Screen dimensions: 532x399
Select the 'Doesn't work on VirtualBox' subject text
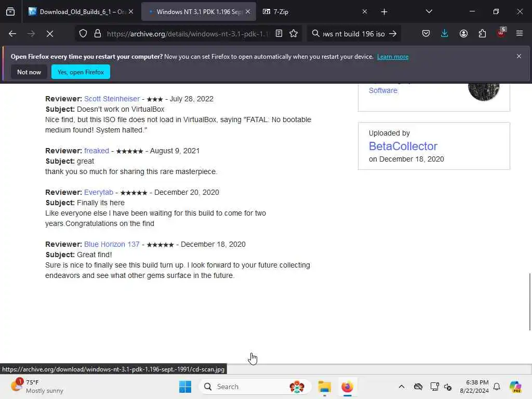[x=121, y=109]
